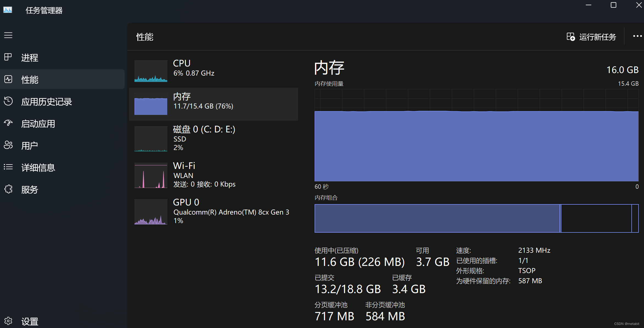Click the 运行新任务 icon
Viewport: 644px width, 328px height.
[x=571, y=37]
